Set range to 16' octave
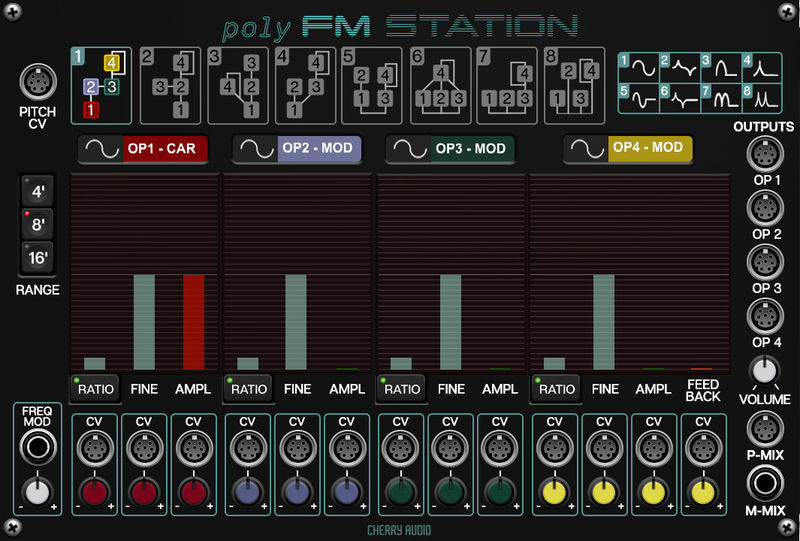This screenshot has height=541, width=800. tap(37, 259)
